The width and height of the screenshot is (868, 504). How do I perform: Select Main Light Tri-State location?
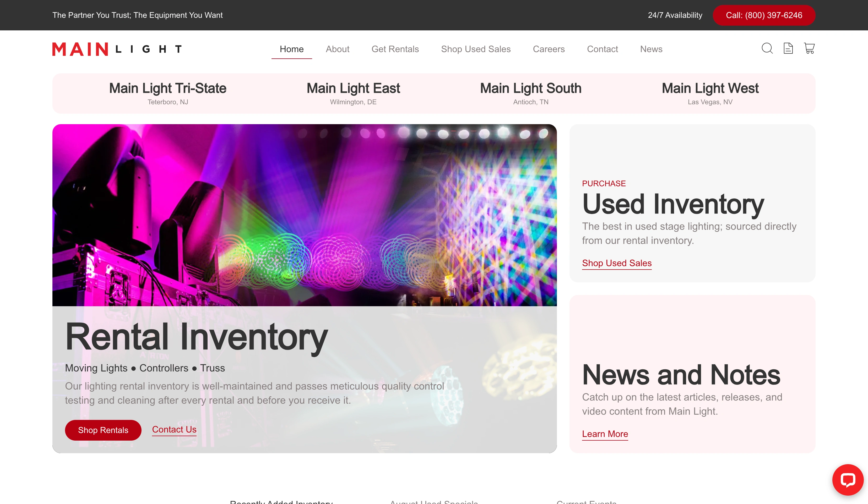(168, 93)
